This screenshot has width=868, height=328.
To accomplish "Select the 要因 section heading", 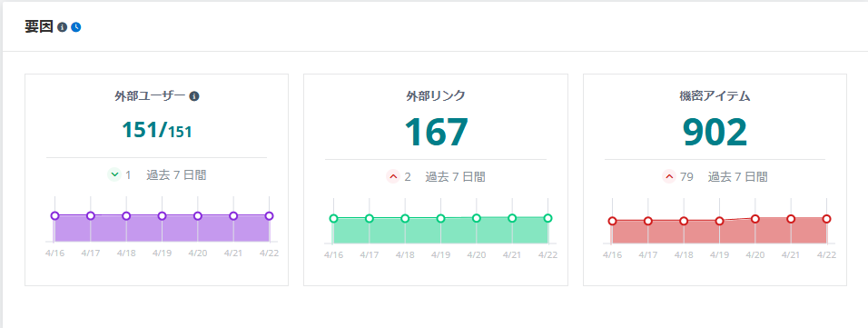I will click(39, 27).
